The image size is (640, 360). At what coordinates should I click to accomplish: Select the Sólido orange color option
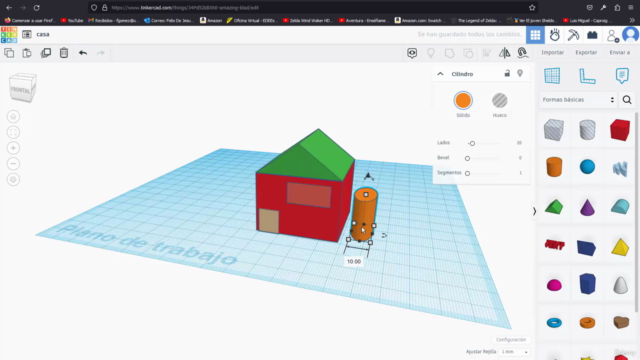[463, 100]
